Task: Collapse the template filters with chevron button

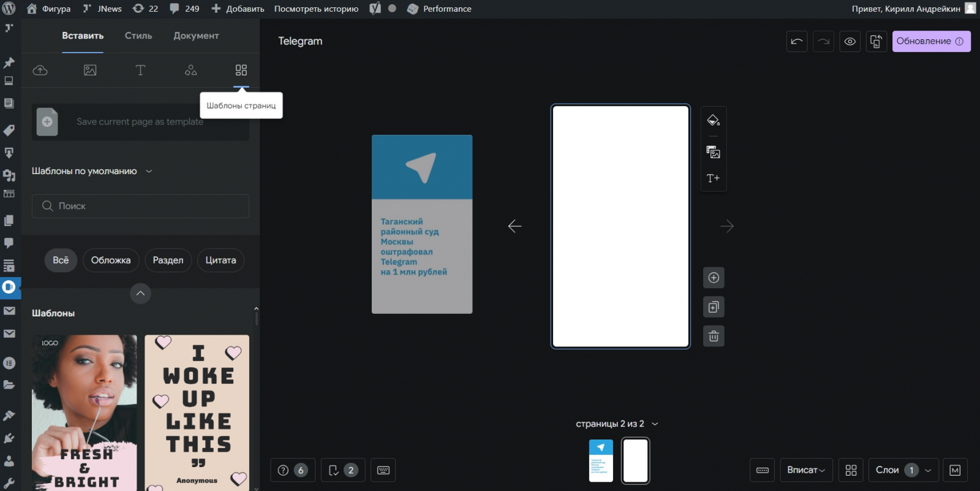Action: click(x=140, y=294)
